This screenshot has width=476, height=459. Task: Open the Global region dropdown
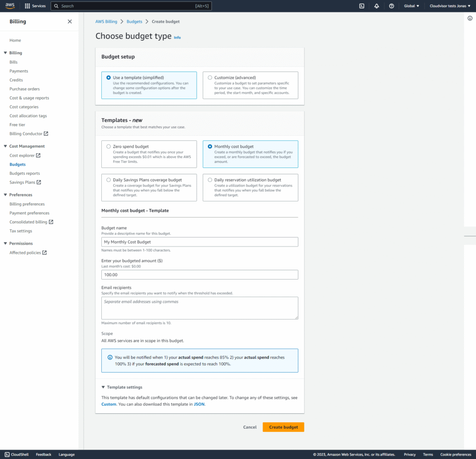(x=411, y=6)
